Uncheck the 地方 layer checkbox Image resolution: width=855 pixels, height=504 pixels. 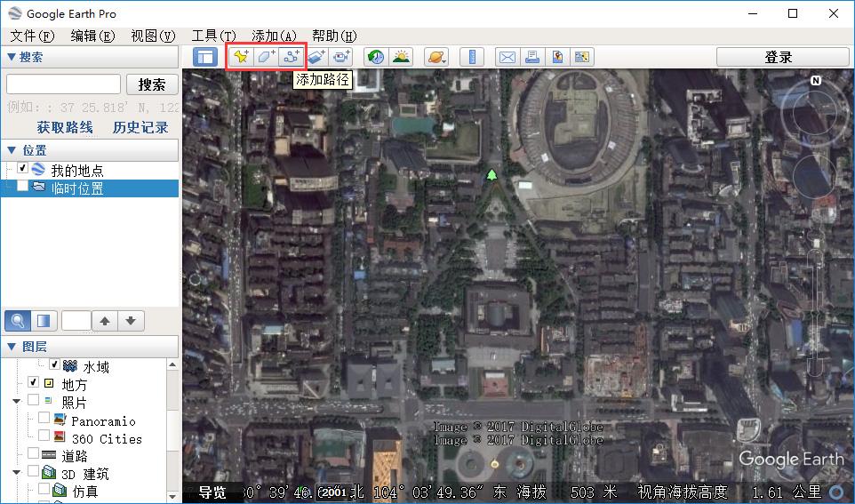pos(33,382)
